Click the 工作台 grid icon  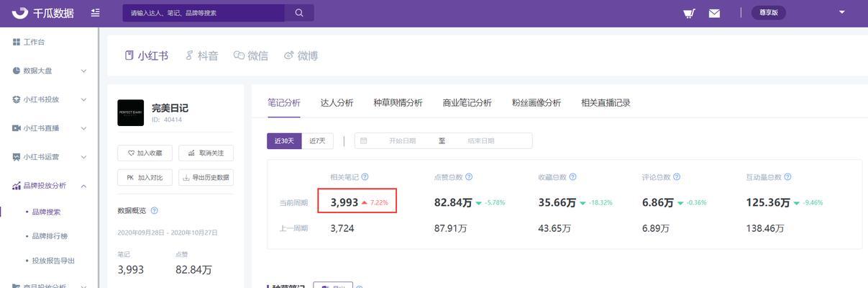coord(17,42)
